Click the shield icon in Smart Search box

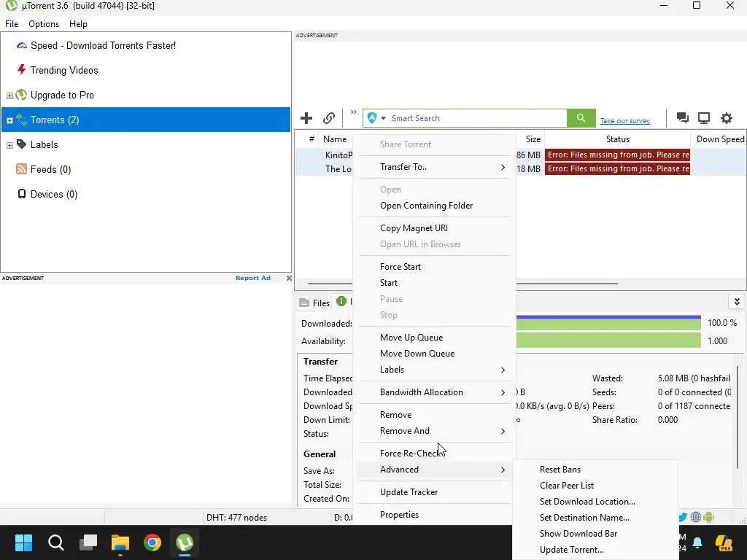click(372, 118)
